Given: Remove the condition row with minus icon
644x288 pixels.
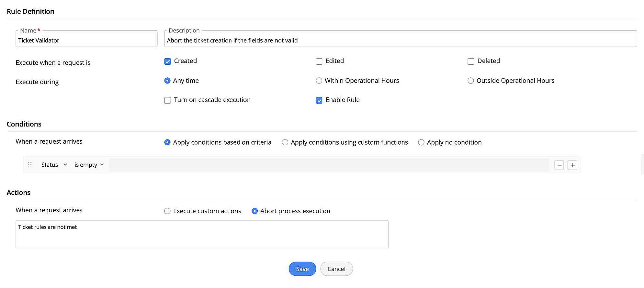Looking at the screenshot, I should [x=559, y=165].
